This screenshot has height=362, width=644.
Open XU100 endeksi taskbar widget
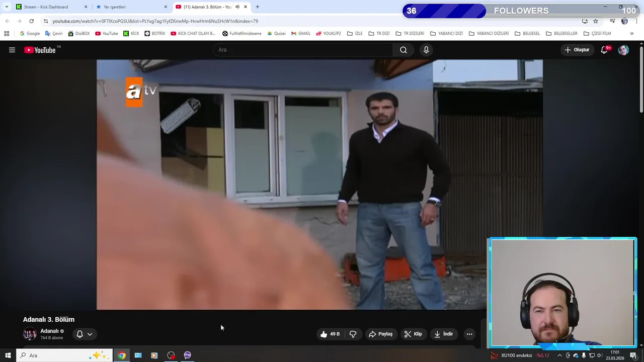tap(520, 355)
